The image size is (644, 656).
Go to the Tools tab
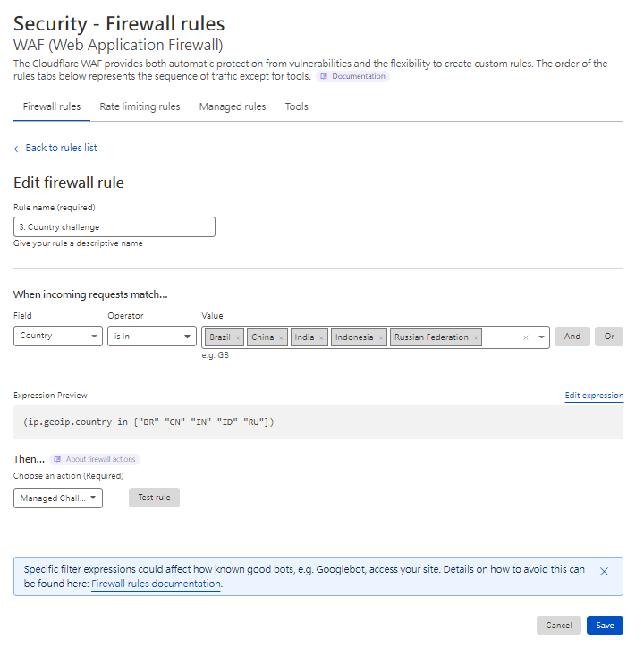pos(296,106)
